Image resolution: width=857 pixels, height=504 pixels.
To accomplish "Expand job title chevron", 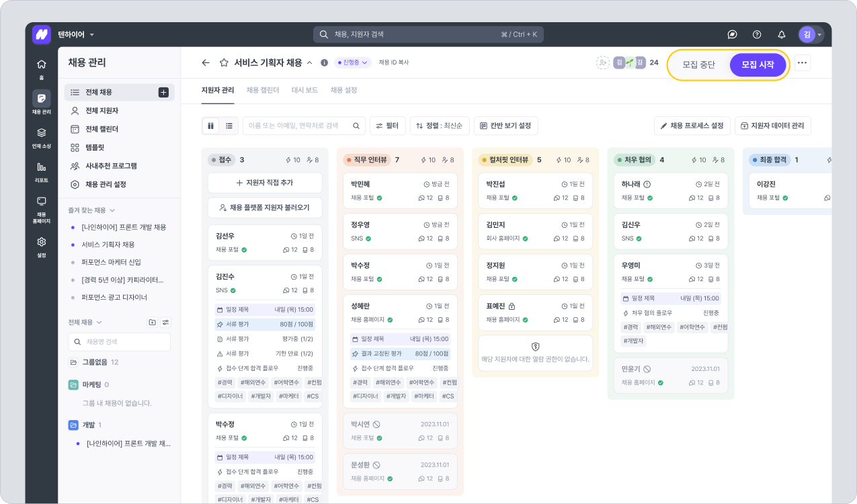I will [x=309, y=62].
